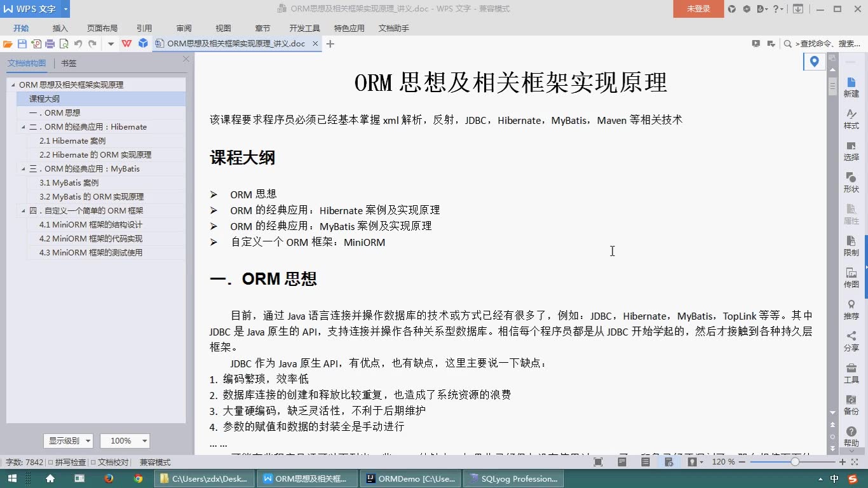Close the ORM思想及相关框架实现原理_讲义.doc tab
Screen dimensions: 868x488
316,44
